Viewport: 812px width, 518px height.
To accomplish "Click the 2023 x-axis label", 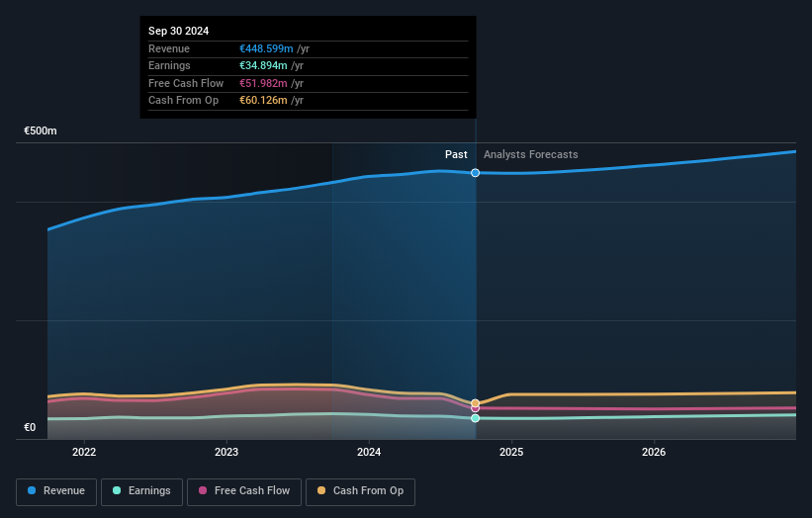I will (226, 452).
